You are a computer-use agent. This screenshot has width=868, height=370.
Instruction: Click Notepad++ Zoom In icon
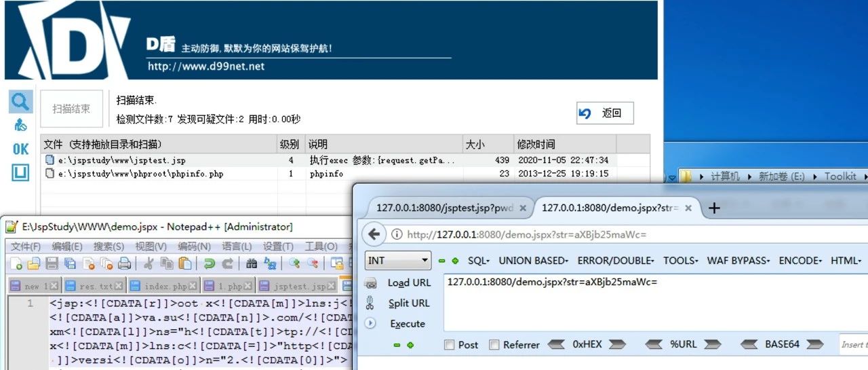click(x=294, y=263)
